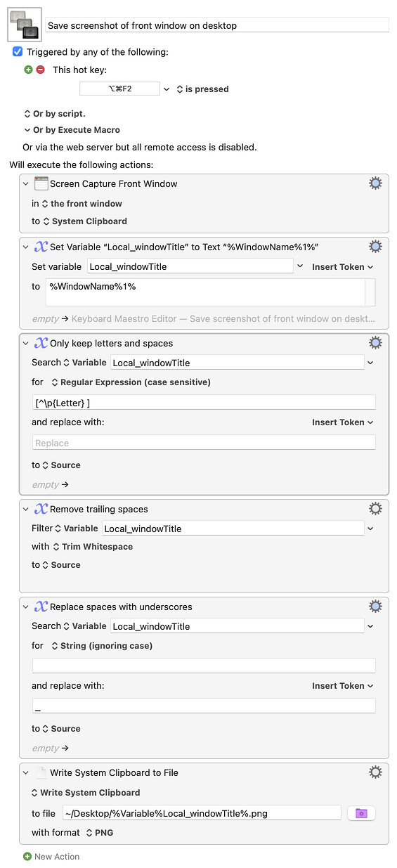Click the hot key ⌥⌘F2 field
Screen dimensions: 397x868
tap(119, 89)
